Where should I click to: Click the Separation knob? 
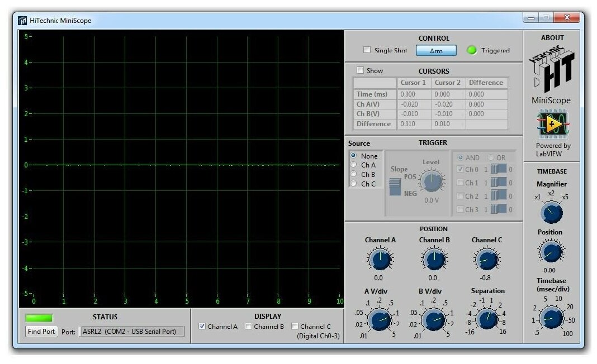(487, 319)
